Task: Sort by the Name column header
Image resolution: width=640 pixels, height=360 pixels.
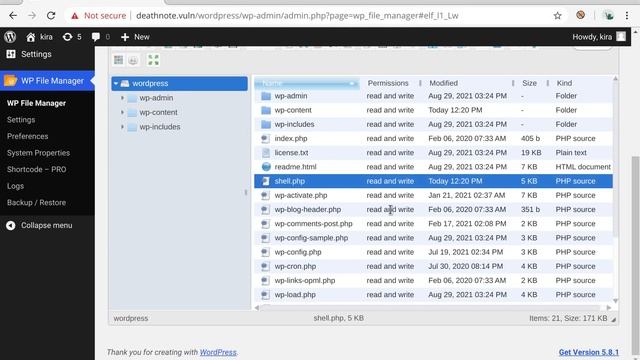Action: 307,83
